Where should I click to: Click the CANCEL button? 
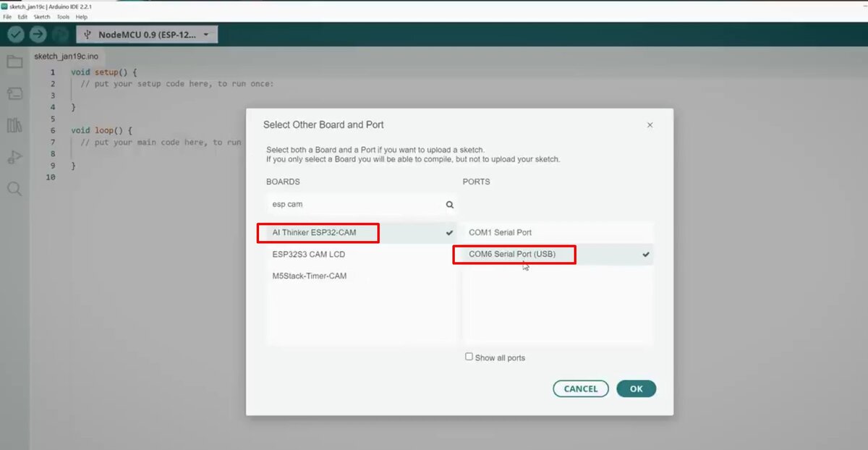tap(581, 389)
